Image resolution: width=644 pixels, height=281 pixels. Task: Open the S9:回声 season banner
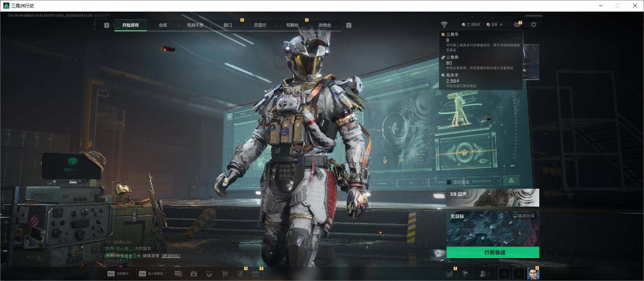[493, 198]
